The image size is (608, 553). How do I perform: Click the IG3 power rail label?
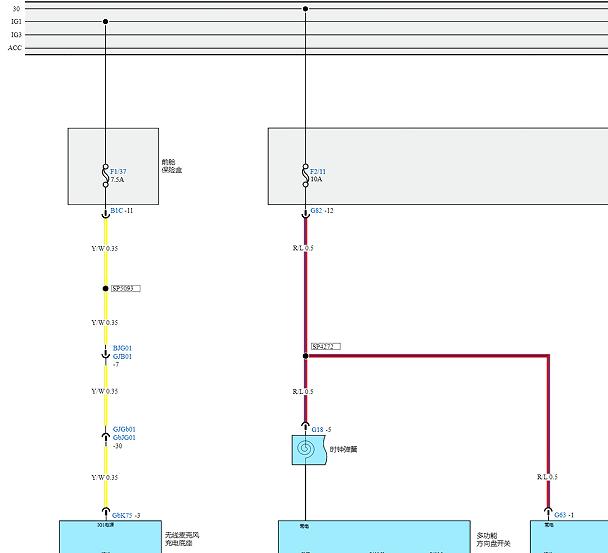point(16,35)
